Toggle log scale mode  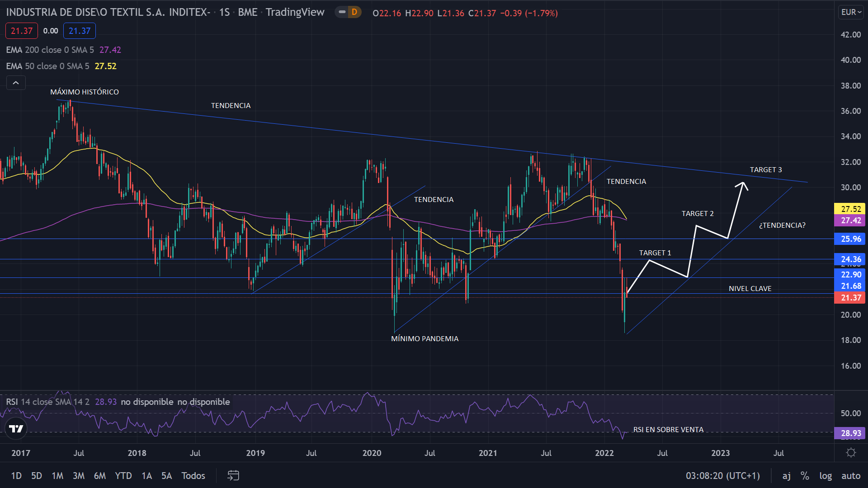pyautogui.click(x=826, y=476)
